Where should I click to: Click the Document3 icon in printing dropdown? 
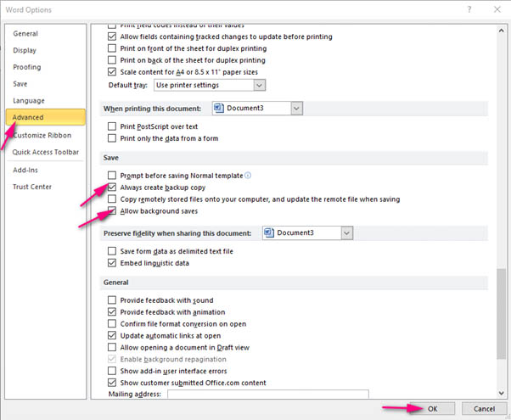[219, 108]
